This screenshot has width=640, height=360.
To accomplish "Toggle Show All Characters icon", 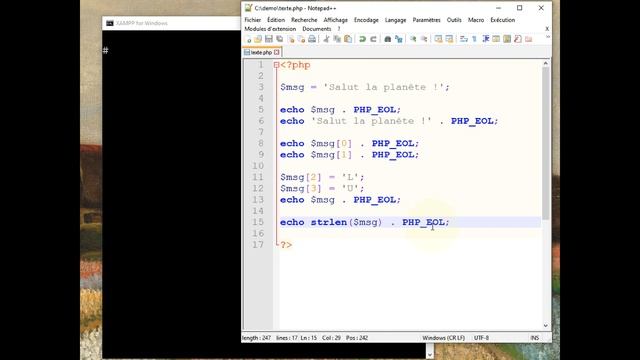I will [474, 39].
